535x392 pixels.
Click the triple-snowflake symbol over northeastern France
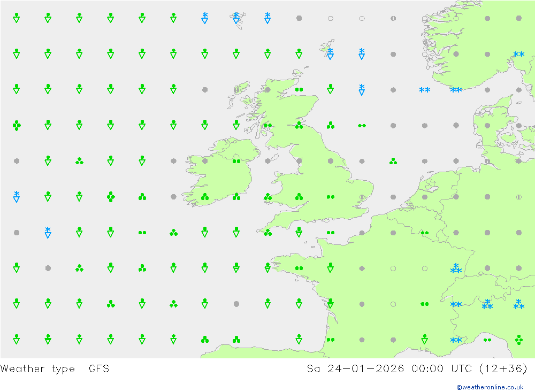456,268
